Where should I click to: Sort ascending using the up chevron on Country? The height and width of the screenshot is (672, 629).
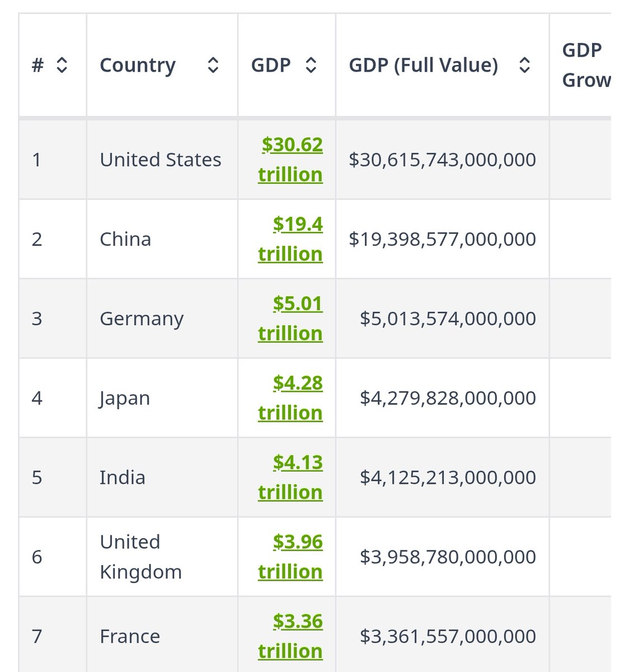tap(213, 59)
